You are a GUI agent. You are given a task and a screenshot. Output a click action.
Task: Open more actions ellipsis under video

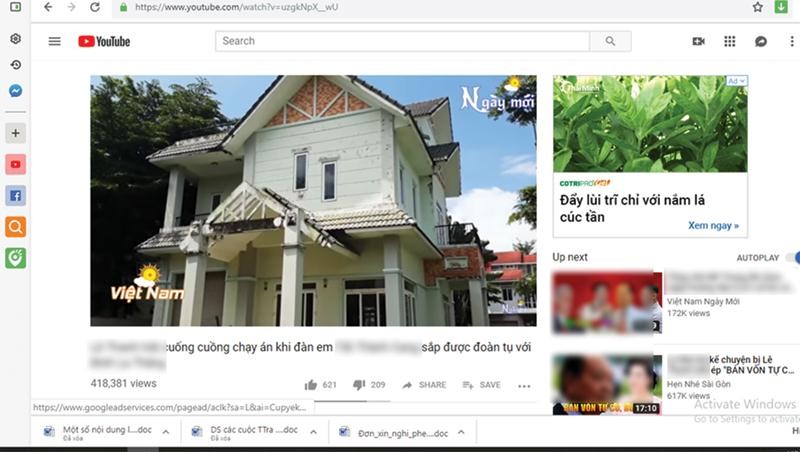[524, 386]
